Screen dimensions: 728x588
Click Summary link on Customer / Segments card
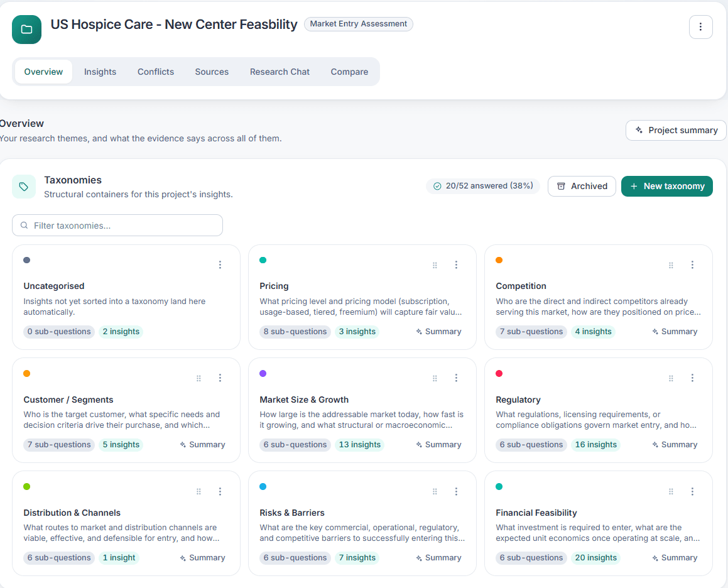click(x=202, y=445)
